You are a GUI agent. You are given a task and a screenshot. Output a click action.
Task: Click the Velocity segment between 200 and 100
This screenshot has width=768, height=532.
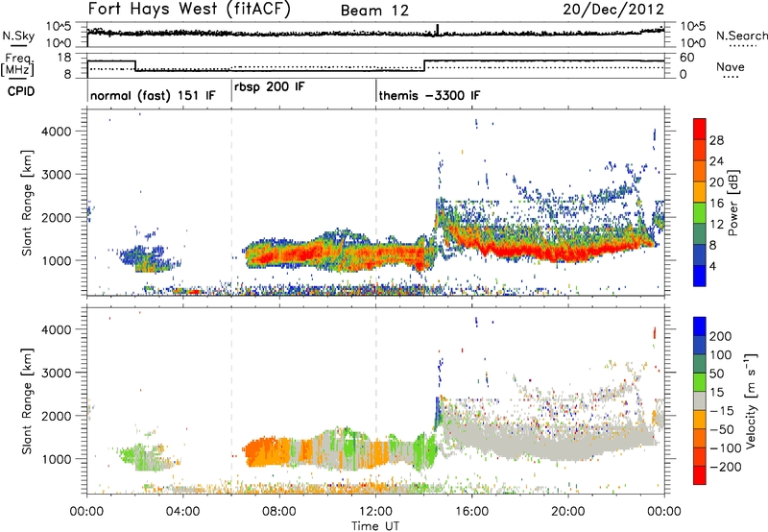point(700,345)
